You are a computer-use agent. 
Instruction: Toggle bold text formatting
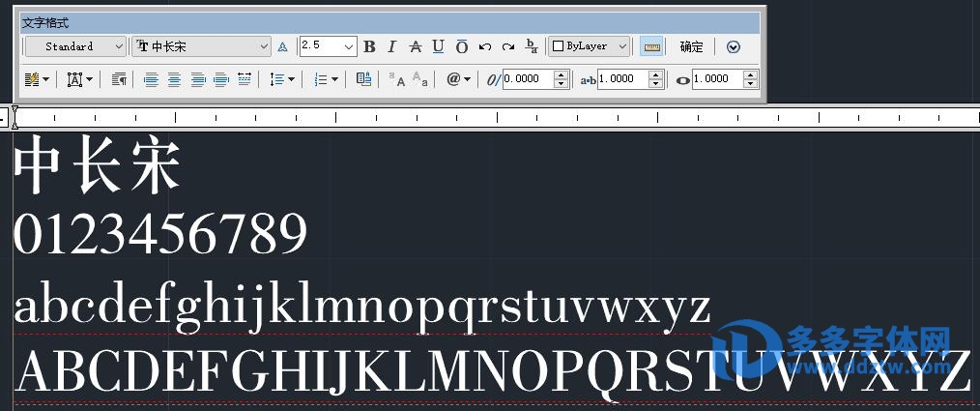click(x=369, y=46)
